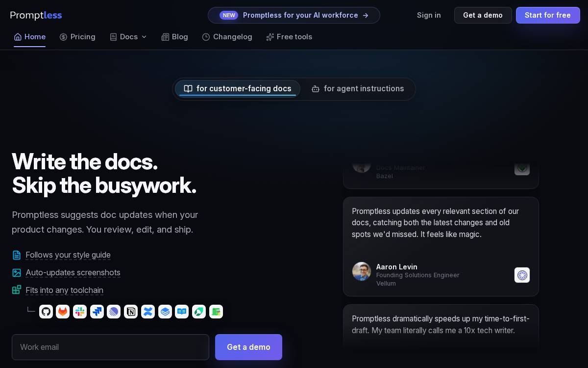Click Sign in
588x368 pixels.
[429, 15]
